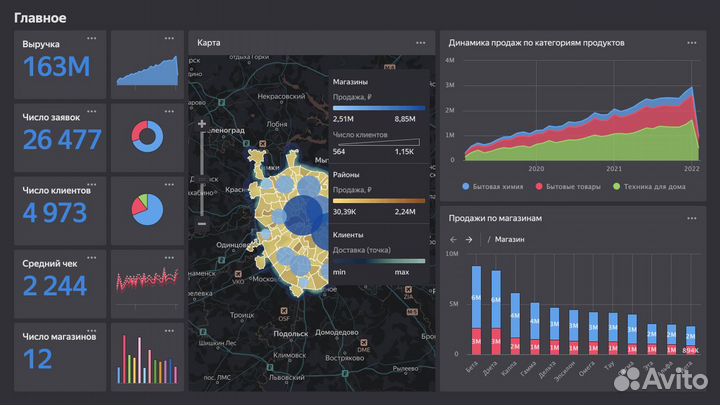Viewport: 720px width, 405px height.
Task: Click the map zoom-out minus button
Action: click(x=202, y=223)
